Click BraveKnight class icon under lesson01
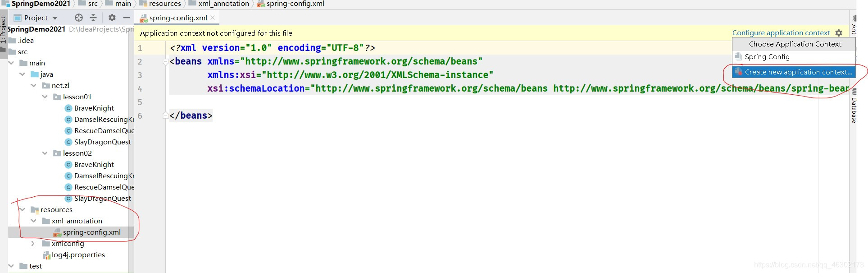The width and height of the screenshot is (868, 273). click(x=68, y=108)
